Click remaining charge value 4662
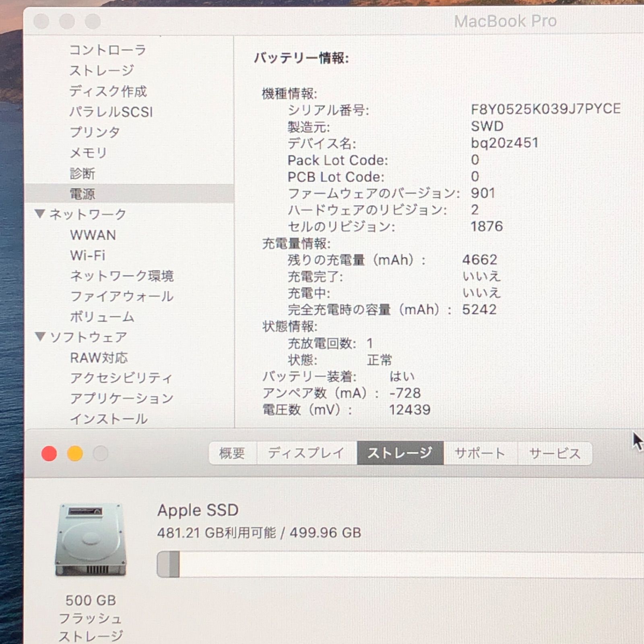Screen dimensions: 644x644 pos(480,260)
